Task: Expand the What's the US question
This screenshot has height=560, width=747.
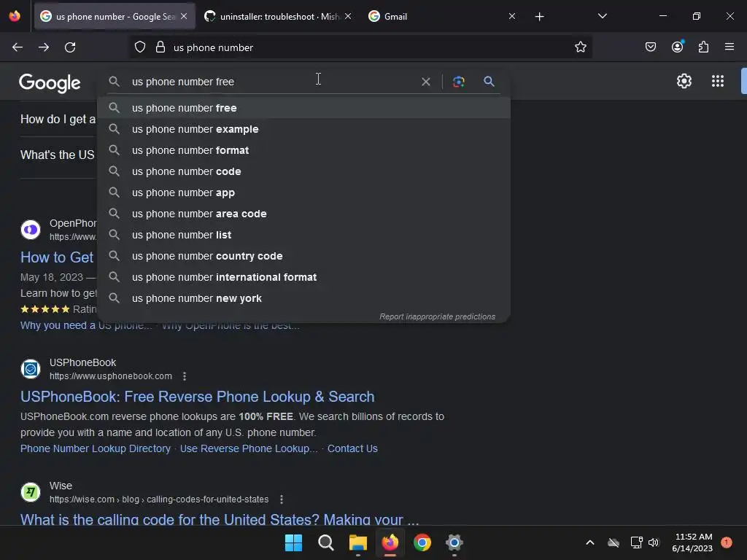Action: coord(58,155)
